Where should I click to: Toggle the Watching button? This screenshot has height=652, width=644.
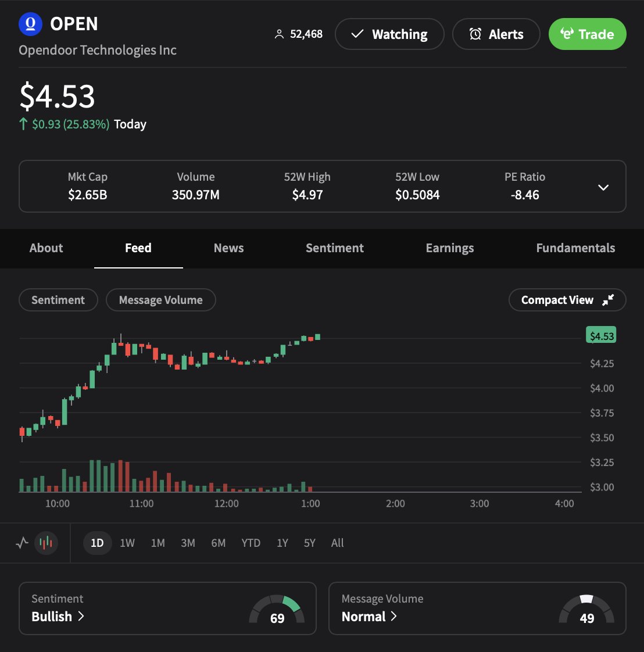pos(389,34)
